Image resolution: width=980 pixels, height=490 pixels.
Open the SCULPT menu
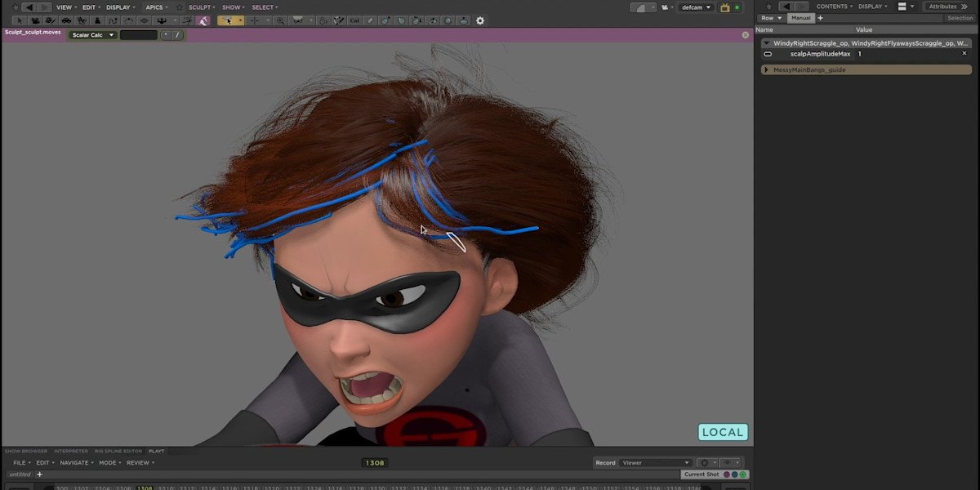tap(201, 7)
